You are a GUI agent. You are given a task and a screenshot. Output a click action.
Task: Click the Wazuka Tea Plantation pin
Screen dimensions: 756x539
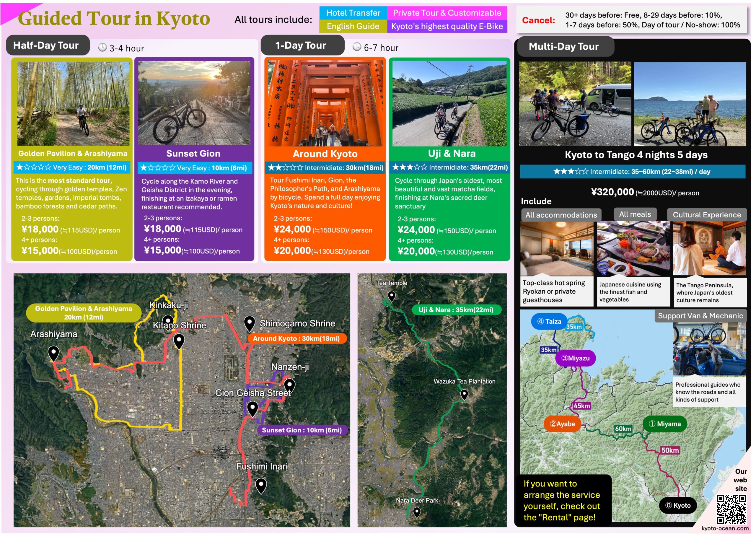click(464, 394)
